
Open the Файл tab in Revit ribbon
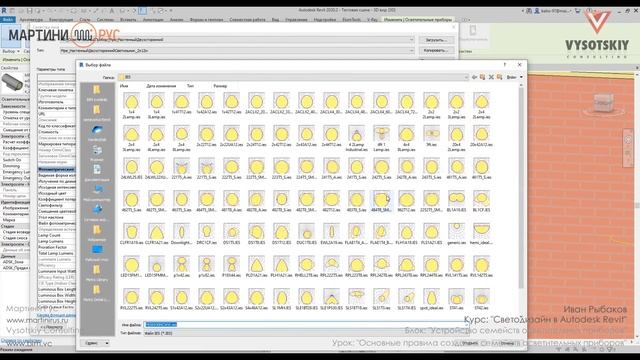(7, 20)
